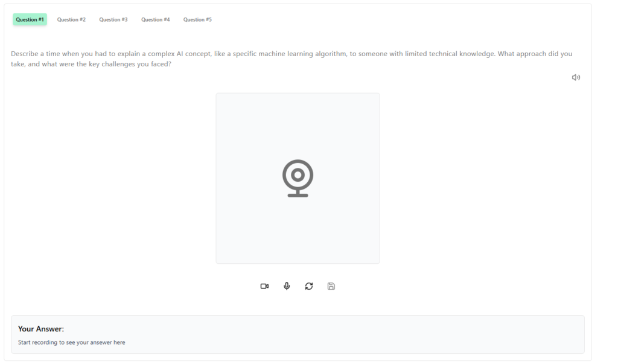The height and width of the screenshot is (364, 618).
Task: Select the highlighted Question #1 tab
Action: 30,19
